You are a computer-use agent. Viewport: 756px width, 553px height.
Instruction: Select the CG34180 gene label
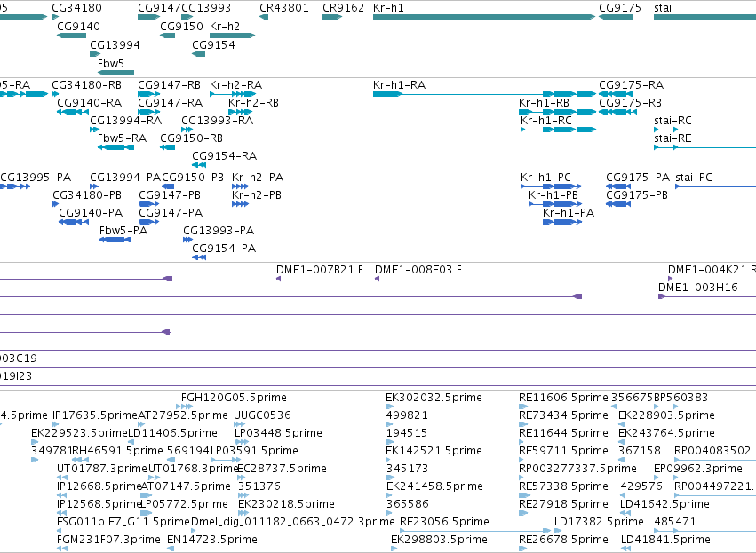(76, 8)
